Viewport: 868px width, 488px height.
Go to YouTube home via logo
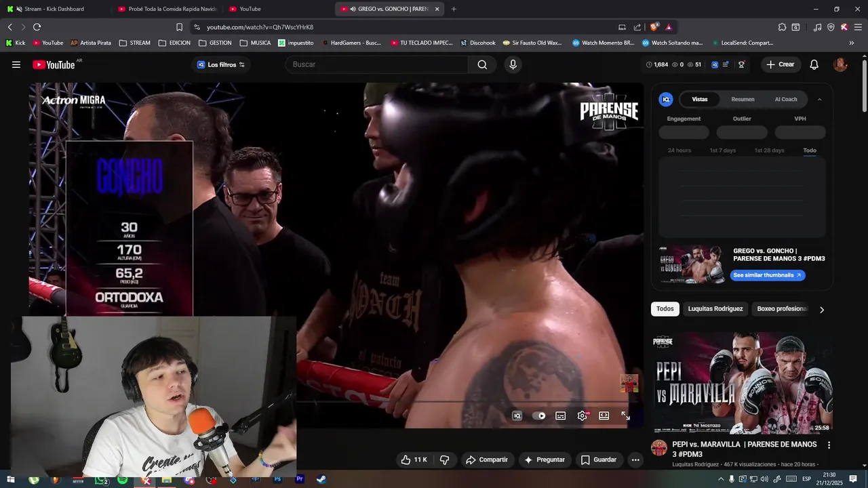click(x=54, y=64)
